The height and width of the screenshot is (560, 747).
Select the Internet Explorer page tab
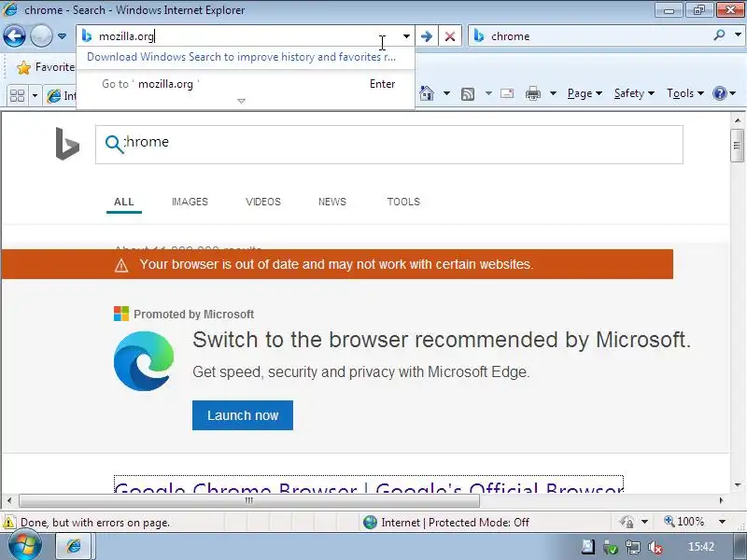[x=61, y=96]
